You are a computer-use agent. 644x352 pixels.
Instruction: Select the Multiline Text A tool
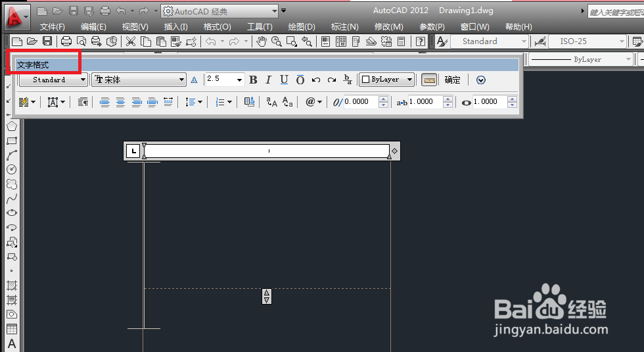pyautogui.click(x=12, y=343)
